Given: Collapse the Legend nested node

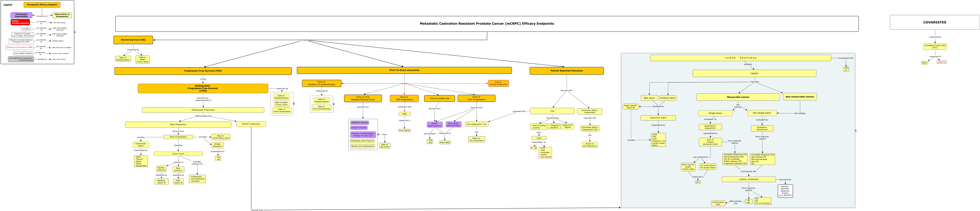Looking at the screenshot, I should 75,32.
